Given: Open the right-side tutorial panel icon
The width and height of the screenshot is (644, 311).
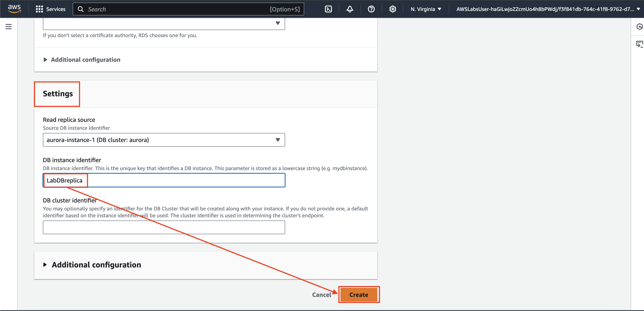Looking at the screenshot, I should point(639,44).
